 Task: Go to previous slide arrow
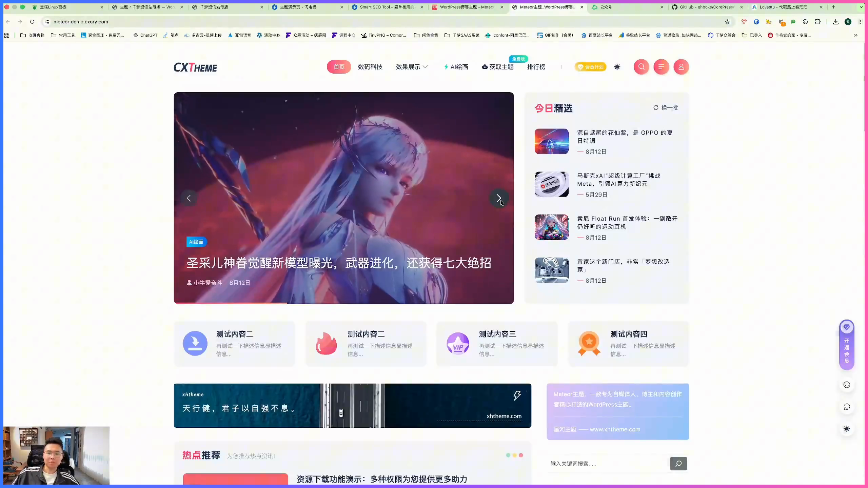189,198
